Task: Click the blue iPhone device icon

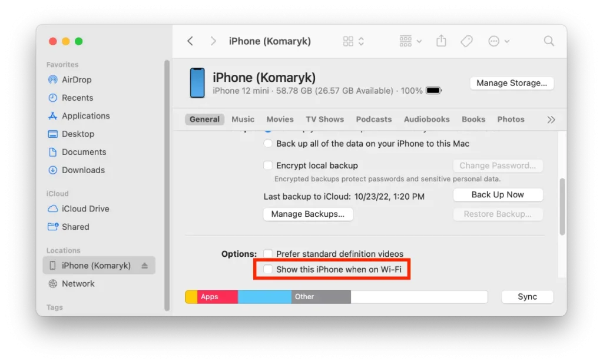Action: [197, 82]
